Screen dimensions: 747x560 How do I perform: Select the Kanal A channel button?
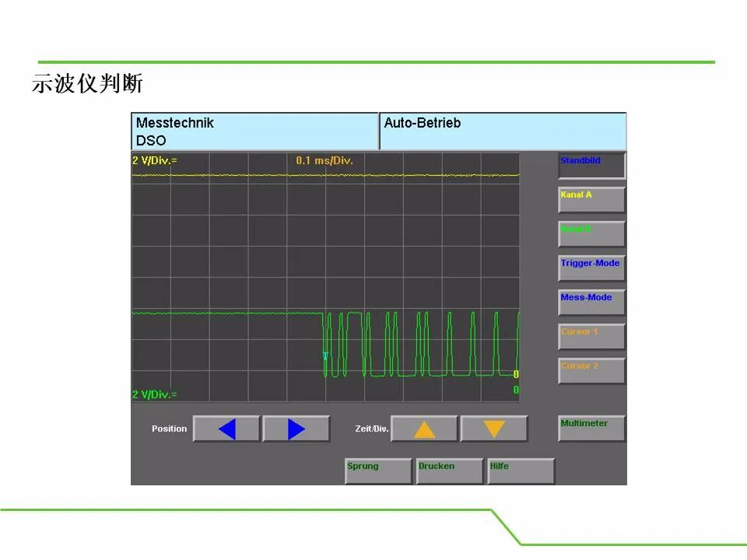(x=591, y=200)
